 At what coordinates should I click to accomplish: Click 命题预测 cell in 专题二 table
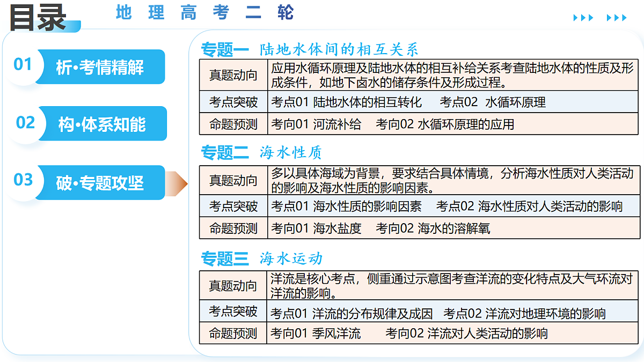[233, 228]
